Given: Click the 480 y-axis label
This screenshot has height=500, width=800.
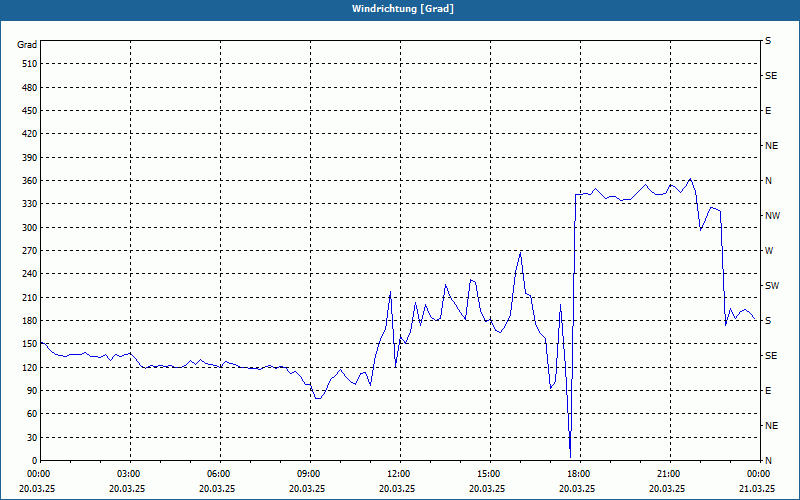Looking at the screenshot, I should pyautogui.click(x=30, y=87).
